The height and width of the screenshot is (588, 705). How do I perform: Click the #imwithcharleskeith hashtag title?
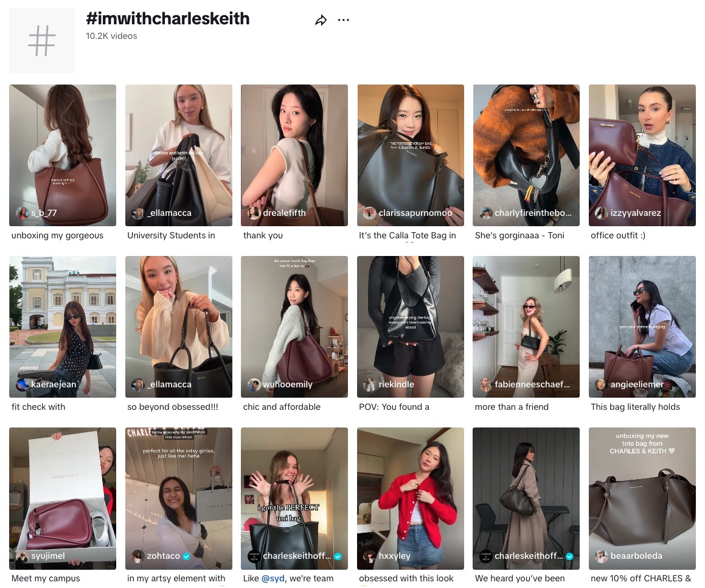click(168, 18)
